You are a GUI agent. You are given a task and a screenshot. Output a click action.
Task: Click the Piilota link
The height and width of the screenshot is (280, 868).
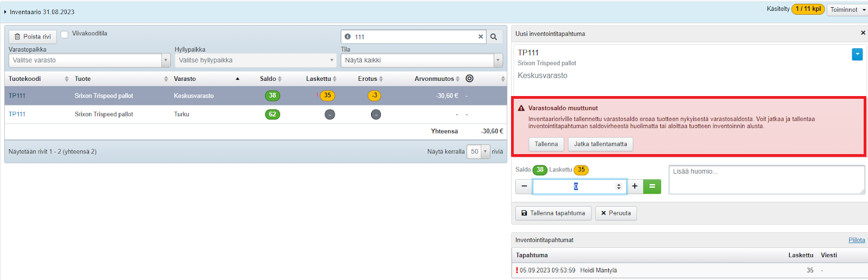click(856, 240)
